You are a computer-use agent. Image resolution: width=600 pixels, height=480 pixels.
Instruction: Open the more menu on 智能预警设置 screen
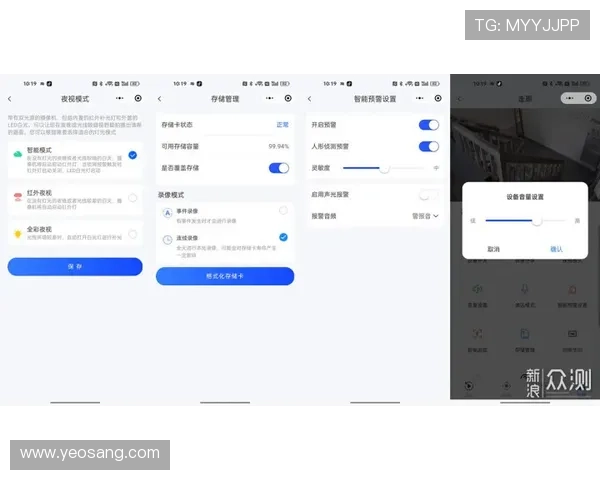tap(420, 98)
